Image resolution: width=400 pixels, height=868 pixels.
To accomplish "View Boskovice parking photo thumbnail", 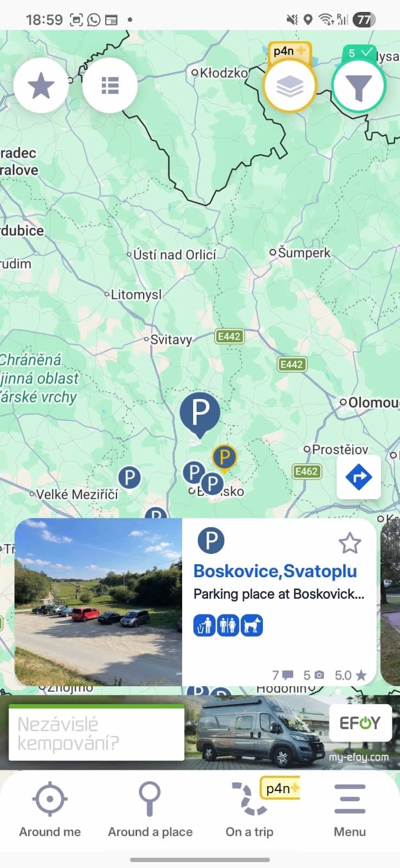I will coord(98,602).
